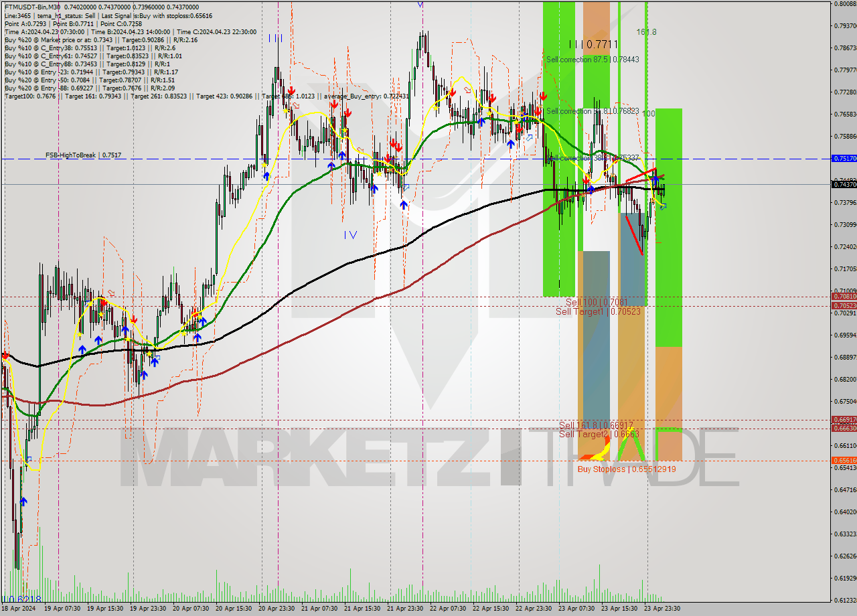Select the 0.78670 price axis value
857x616 pixels.
(x=845, y=48)
